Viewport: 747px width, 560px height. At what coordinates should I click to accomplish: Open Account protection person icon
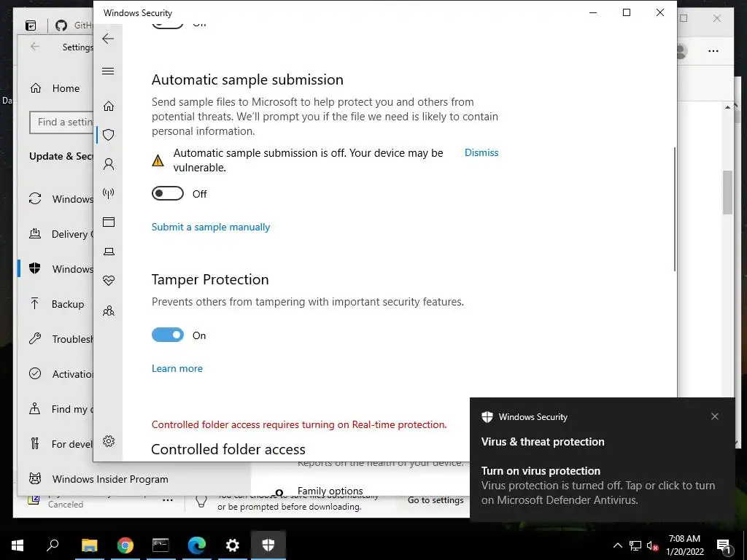(x=109, y=164)
